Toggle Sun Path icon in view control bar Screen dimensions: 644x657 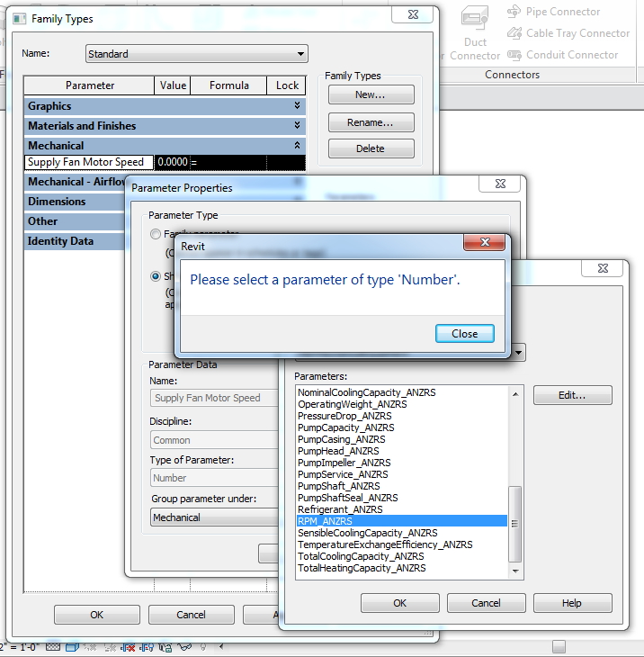point(90,647)
